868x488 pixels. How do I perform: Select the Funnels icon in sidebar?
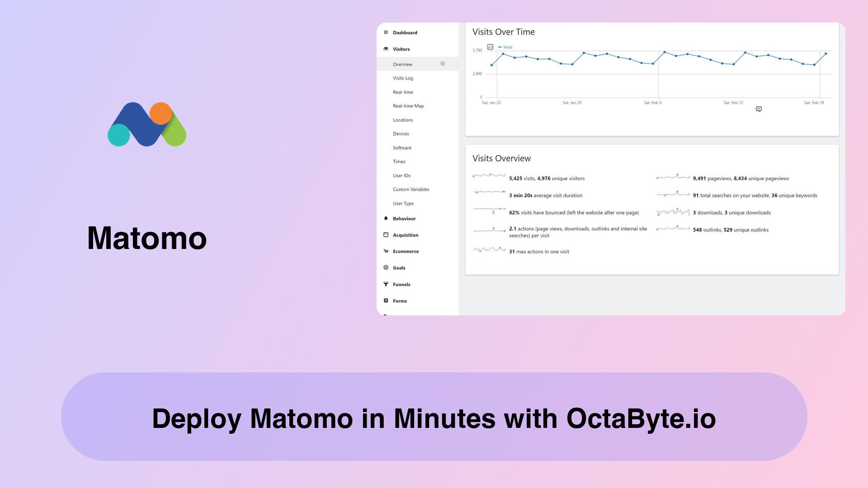pos(386,284)
